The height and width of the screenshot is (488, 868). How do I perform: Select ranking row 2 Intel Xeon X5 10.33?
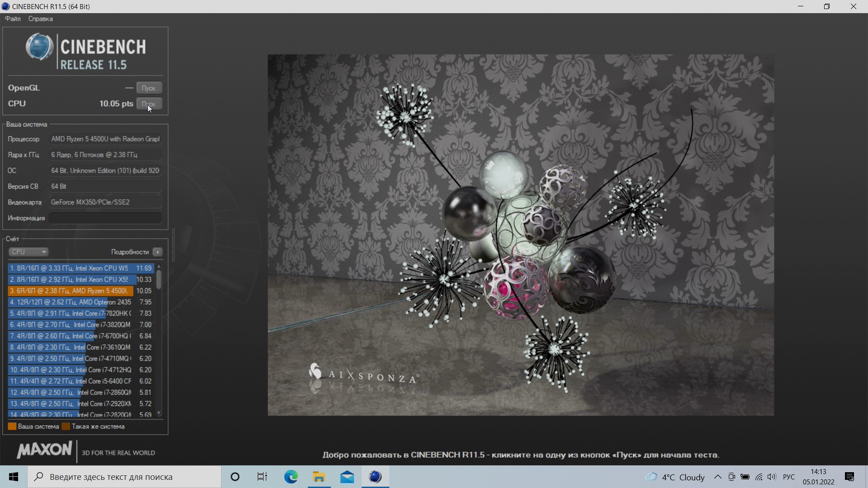81,279
